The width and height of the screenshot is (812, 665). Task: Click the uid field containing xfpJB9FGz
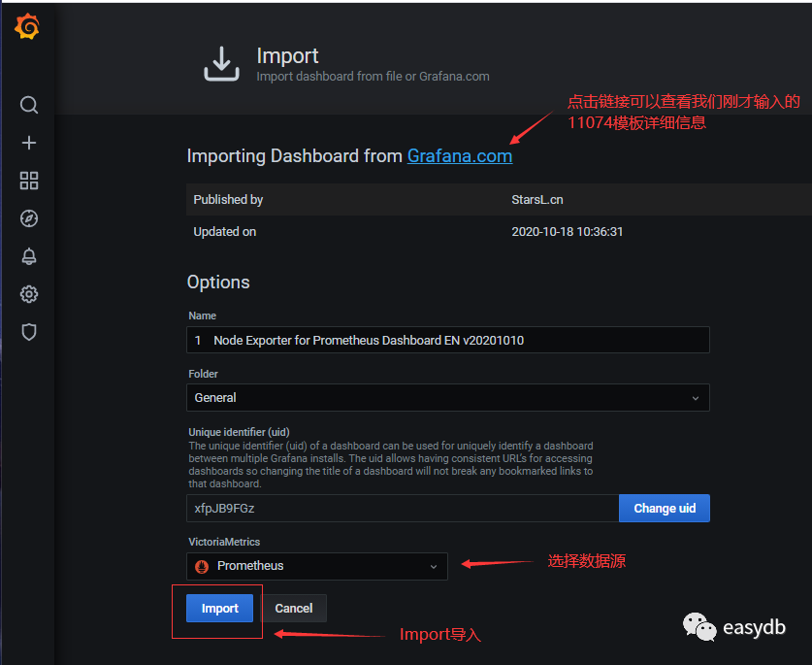(x=402, y=508)
